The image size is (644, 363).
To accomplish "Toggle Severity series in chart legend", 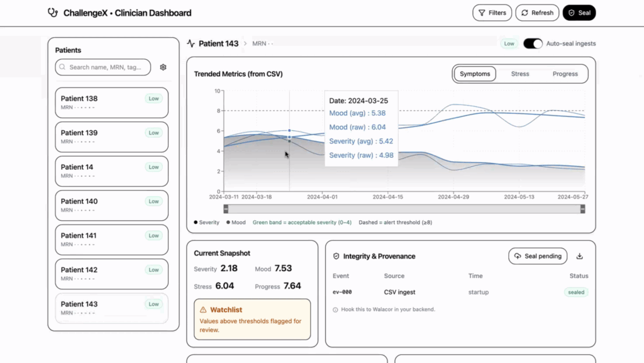I will pyautogui.click(x=207, y=222).
